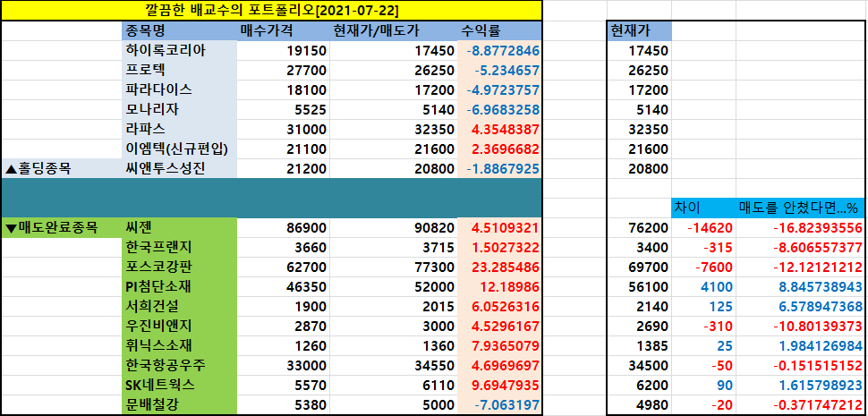Click the 종목명 column header

(179, 31)
